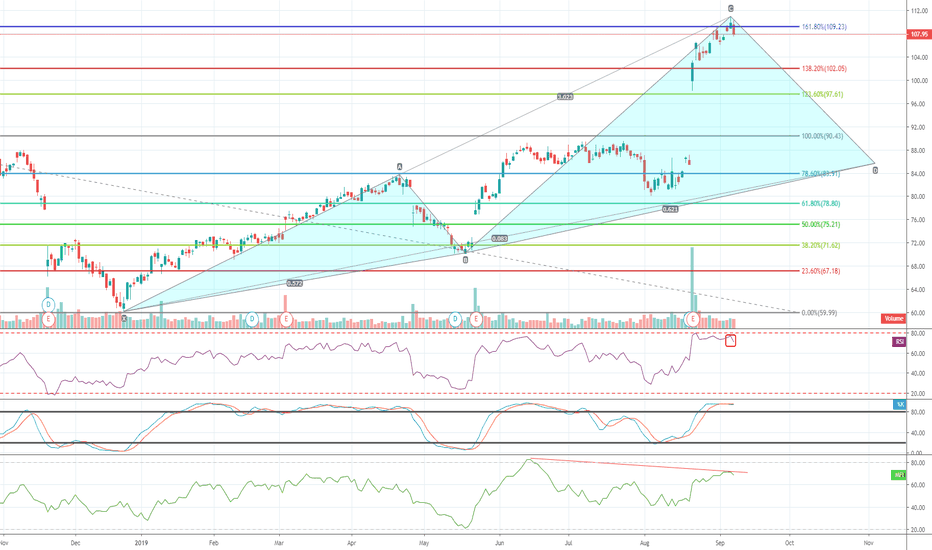The image size is (932, 550).
Task: Click the 100.00%(90.43) Fibonacci label
Action: 823,136
